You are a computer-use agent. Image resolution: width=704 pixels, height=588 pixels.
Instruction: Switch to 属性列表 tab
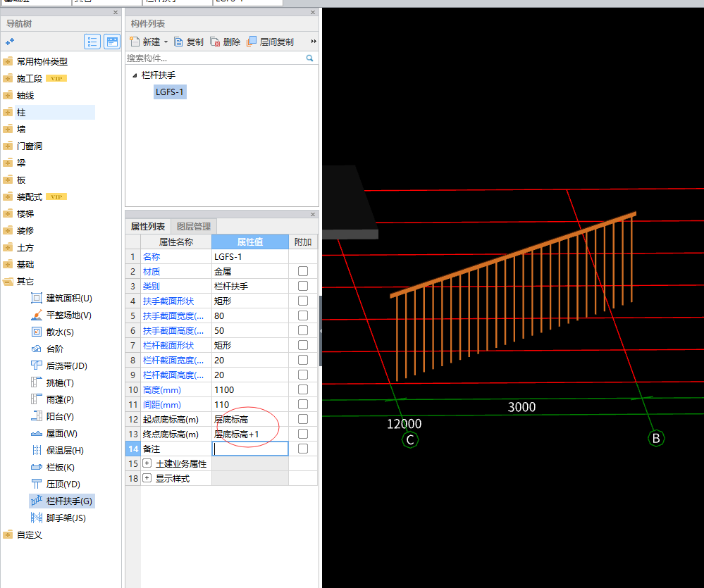(148, 227)
